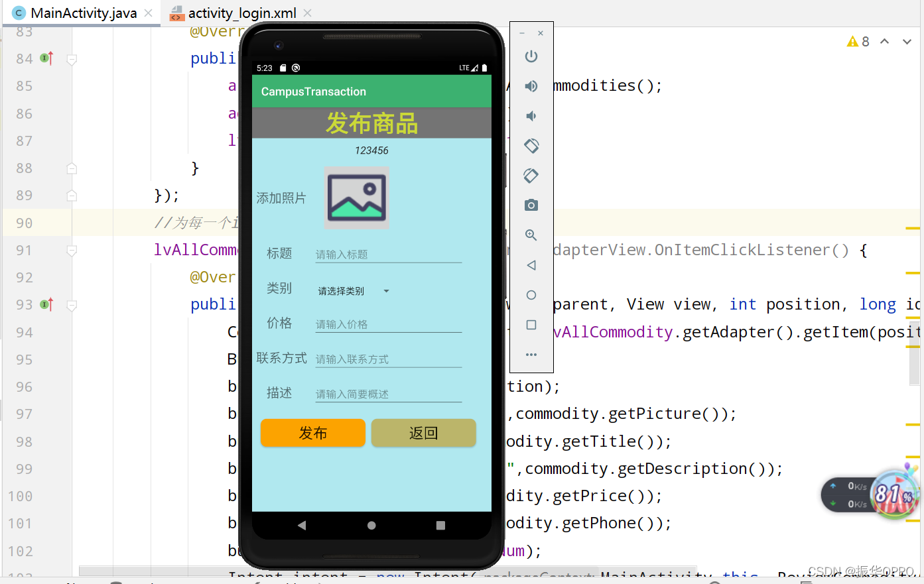Click the 添加照片 label
Screen dimensions: 924x584
coord(281,198)
